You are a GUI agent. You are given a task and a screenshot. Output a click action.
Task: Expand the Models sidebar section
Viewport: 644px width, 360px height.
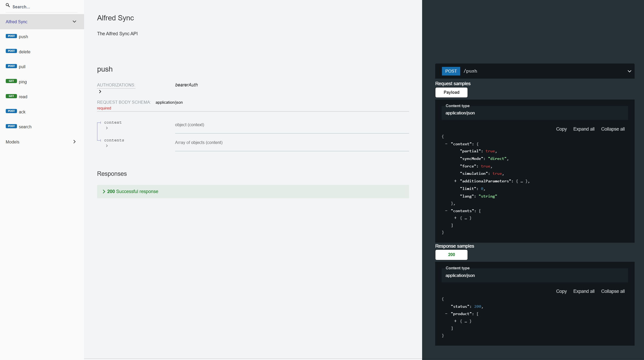(x=74, y=142)
